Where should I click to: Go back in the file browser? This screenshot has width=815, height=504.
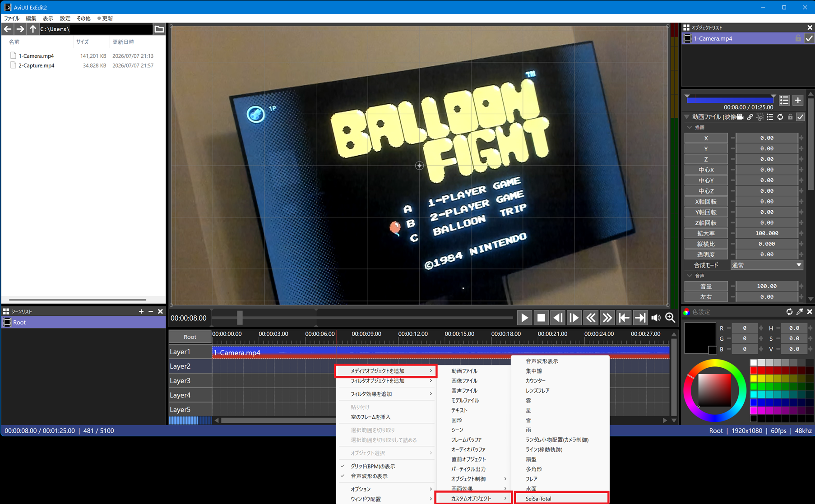8,29
